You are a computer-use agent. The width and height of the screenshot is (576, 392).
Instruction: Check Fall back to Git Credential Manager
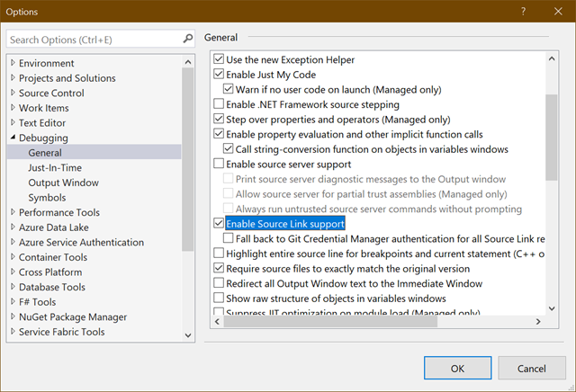click(x=228, y=238)
